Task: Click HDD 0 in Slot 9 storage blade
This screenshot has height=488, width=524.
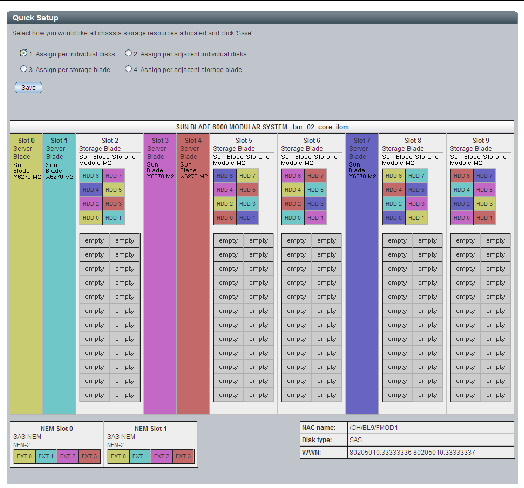Action: click(462, 218)
